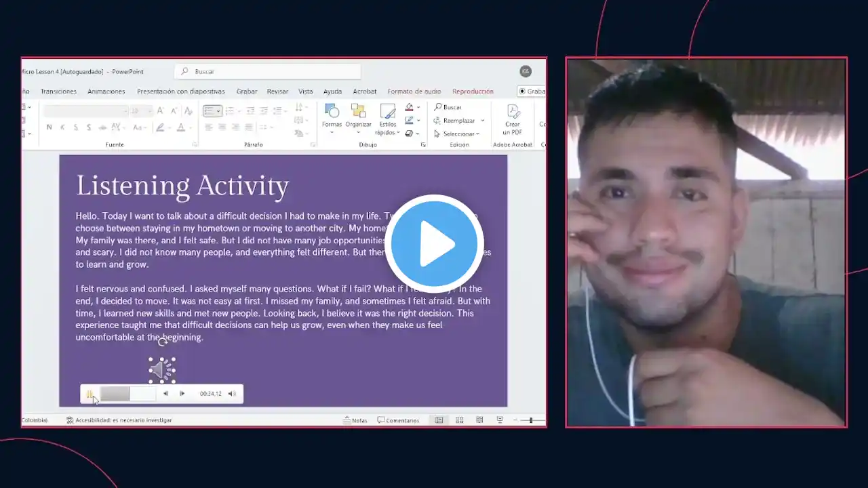The width and height of the screenshot is (868, 488).
Task: Toggle bold (N) formatting
Action: pyautogui.click(x=49, y=127)
